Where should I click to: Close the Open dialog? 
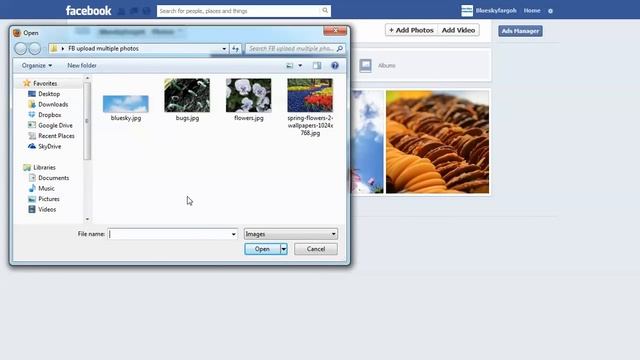coord(335,31)
